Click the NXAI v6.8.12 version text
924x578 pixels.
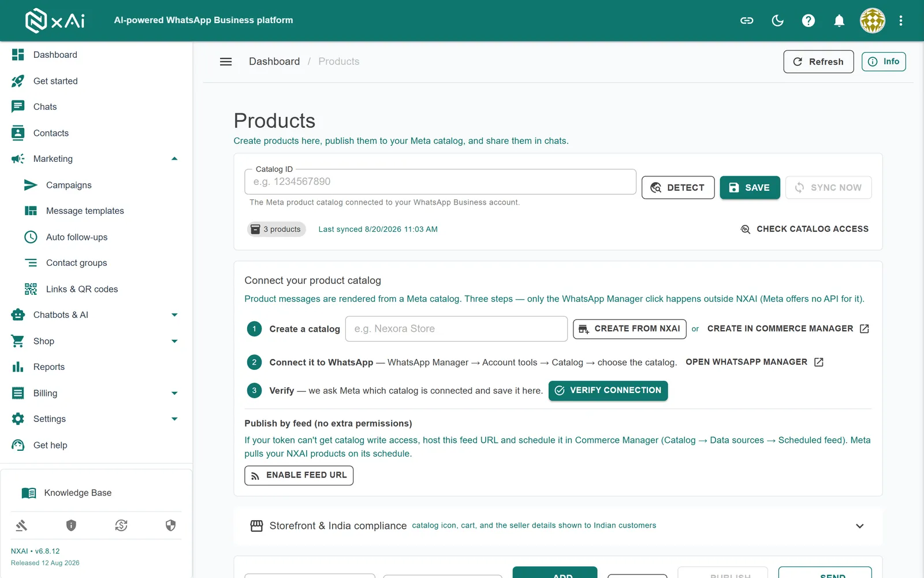[x=35, y=551]
